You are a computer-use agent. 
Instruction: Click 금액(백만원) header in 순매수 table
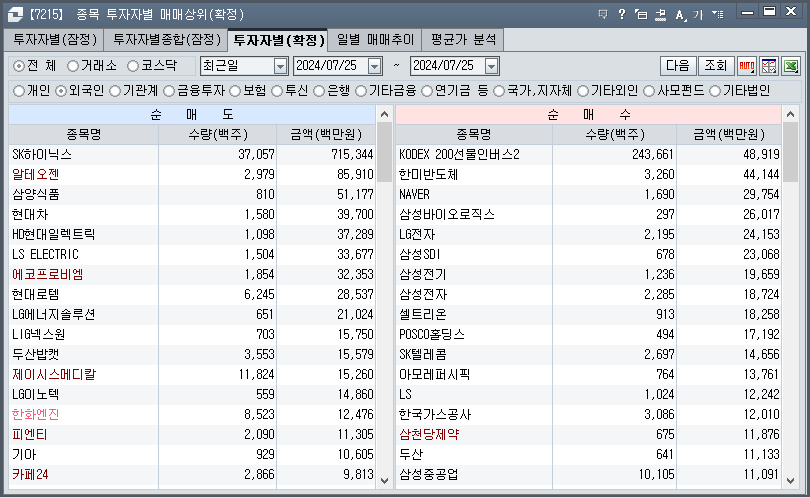[729, 135]
